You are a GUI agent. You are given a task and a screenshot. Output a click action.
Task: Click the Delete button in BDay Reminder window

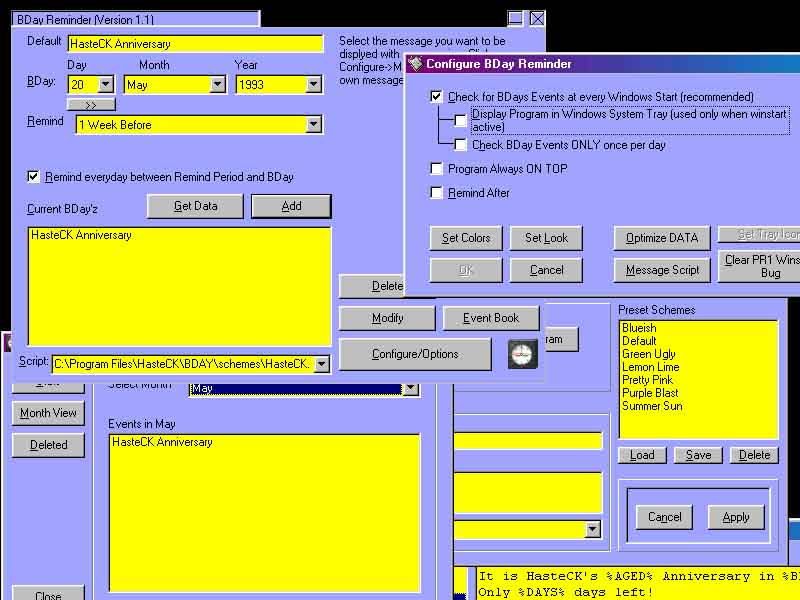pyautogui.click(x=372, y=286)
